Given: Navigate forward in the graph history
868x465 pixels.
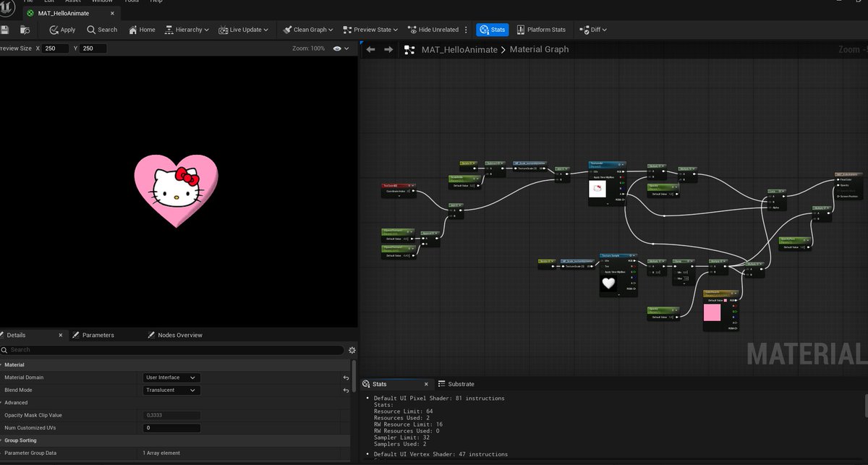Looking at the screenshot, I should [388, 49].
